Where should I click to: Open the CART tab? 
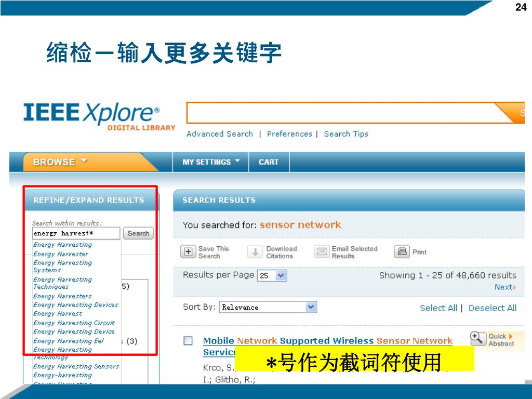click(269, 162)
